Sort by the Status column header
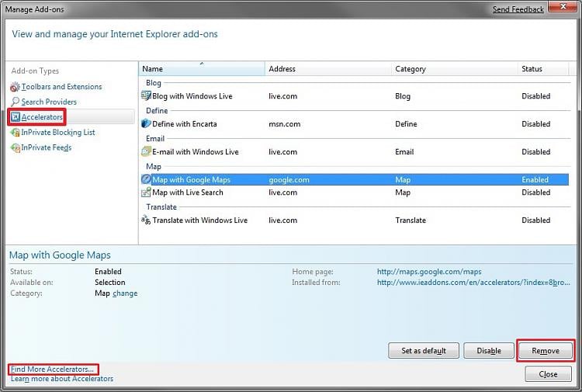Screen dimensions: 582x392 (x=543, y=68)
